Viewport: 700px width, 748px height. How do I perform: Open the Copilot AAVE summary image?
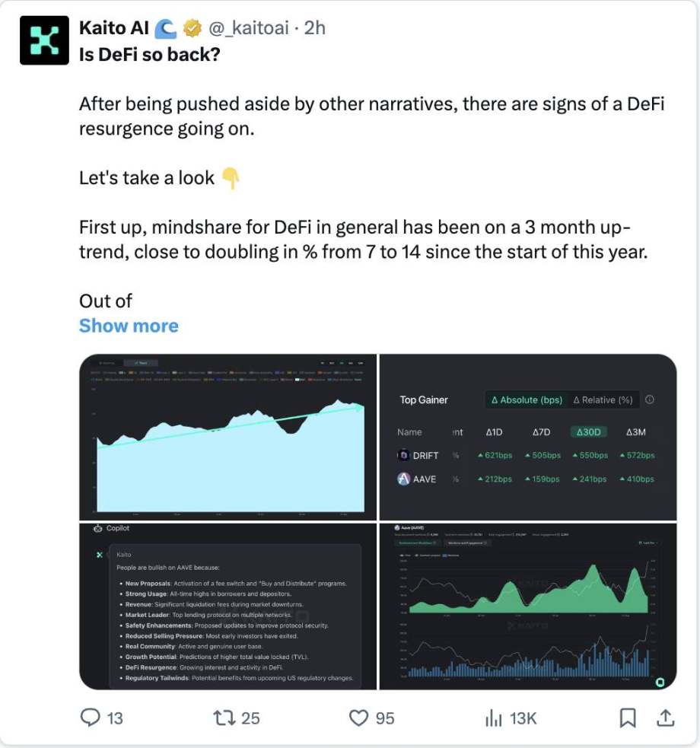point(228,606)
